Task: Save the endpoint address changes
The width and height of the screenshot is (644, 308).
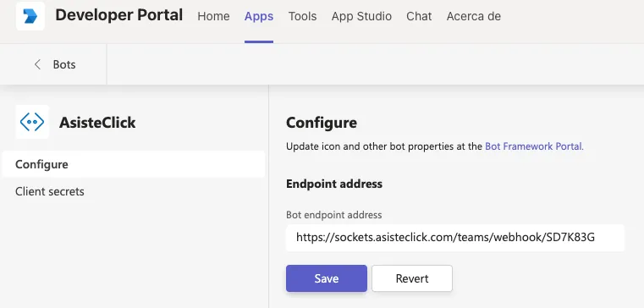Action: [x=327, y=278]
